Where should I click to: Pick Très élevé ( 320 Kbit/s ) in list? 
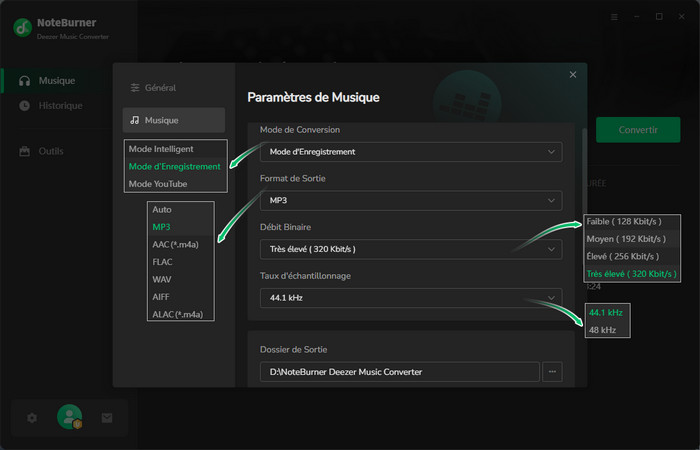[x=632, y=274]
